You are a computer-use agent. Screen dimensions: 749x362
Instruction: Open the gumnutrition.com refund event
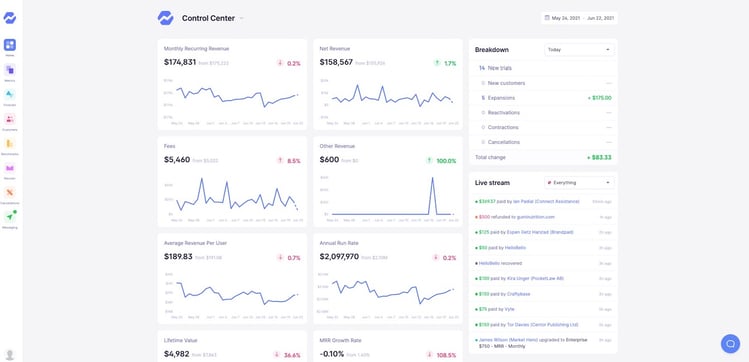click(x=543, y=217)
